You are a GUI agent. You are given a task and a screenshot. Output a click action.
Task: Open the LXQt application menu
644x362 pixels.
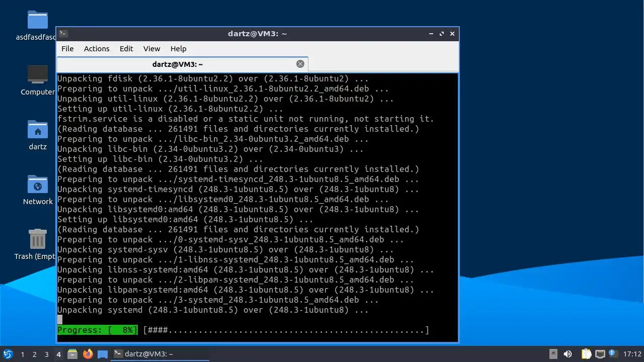click(8, 354)
